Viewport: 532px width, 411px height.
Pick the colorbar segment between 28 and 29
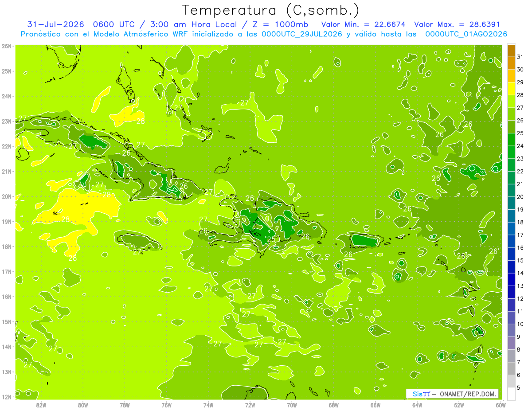(x=512, y=88)
